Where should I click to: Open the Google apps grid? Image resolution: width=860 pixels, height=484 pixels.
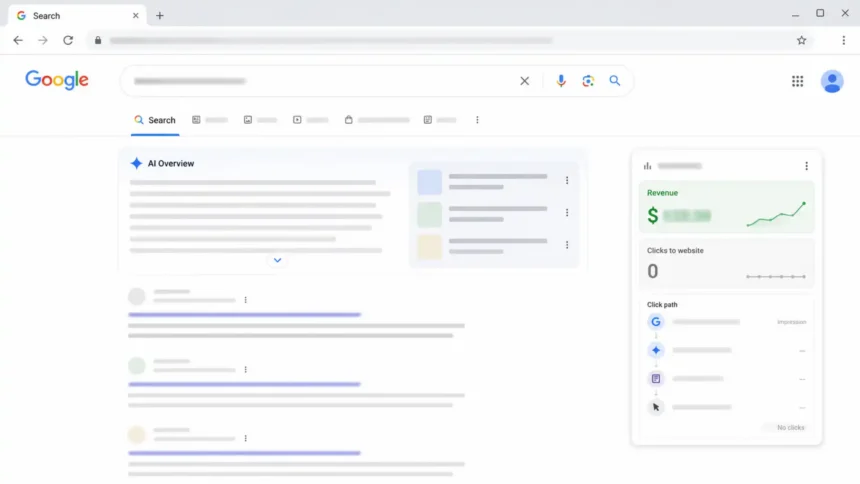point(797,81)
